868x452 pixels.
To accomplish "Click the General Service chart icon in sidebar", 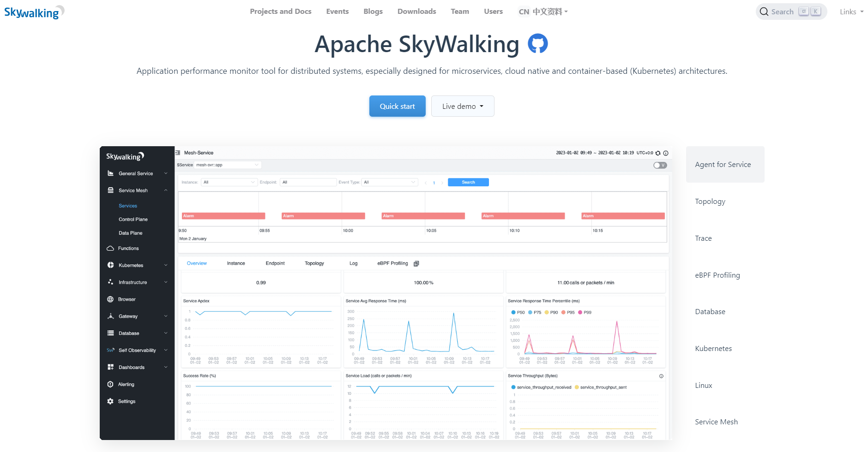I will click(x=110, y=173).
